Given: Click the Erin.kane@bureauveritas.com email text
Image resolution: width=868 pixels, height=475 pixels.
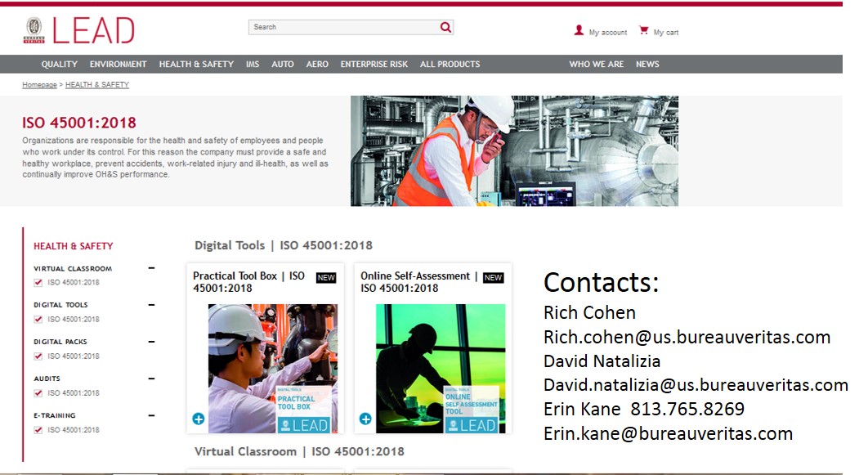Looking at the screenshot, I should (x=668, y=433).
